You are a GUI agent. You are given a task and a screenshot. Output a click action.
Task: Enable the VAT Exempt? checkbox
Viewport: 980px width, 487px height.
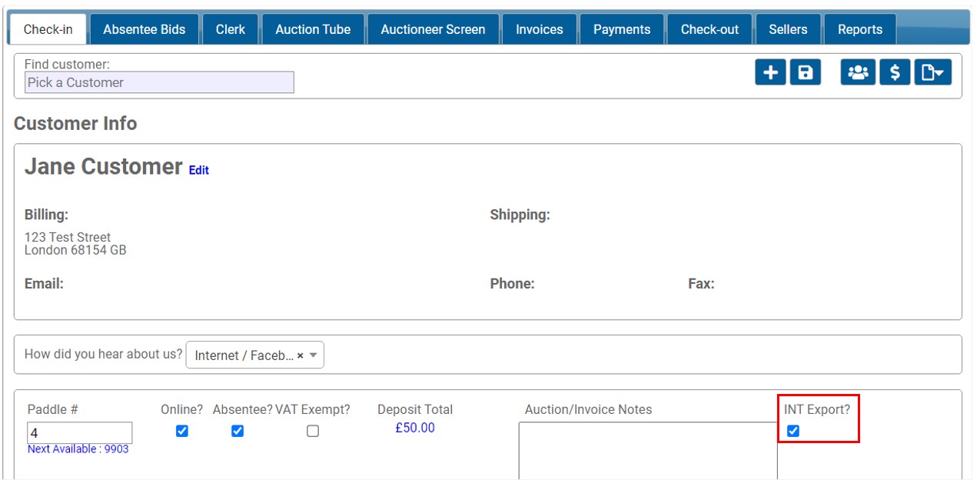313,431
